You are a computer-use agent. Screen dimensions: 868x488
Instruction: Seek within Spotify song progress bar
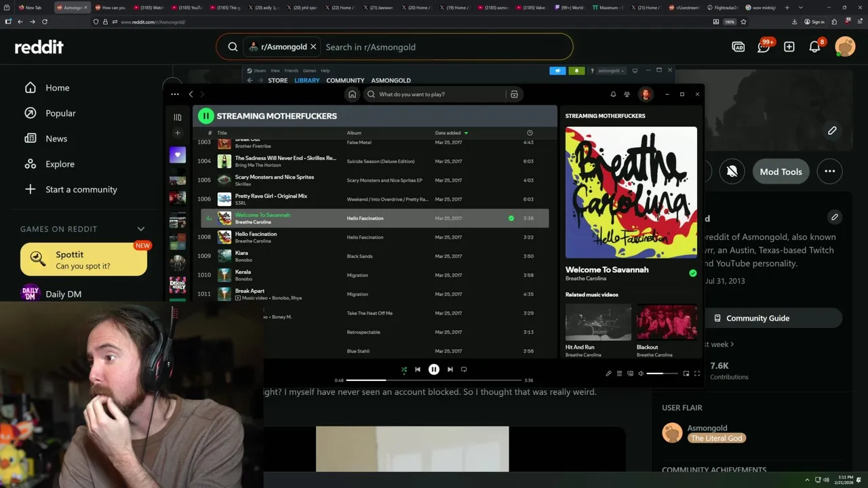pos(434,380)
